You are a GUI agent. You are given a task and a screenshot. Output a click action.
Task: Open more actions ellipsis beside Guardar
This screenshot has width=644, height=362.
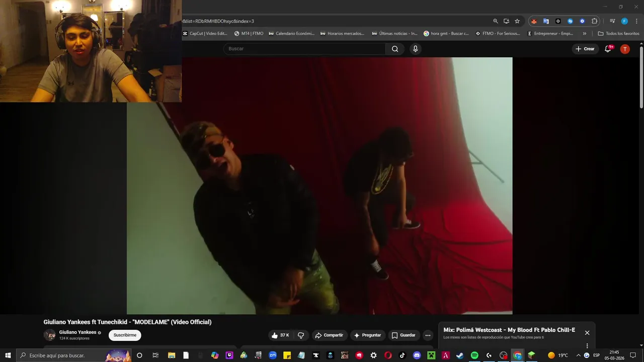428,335
